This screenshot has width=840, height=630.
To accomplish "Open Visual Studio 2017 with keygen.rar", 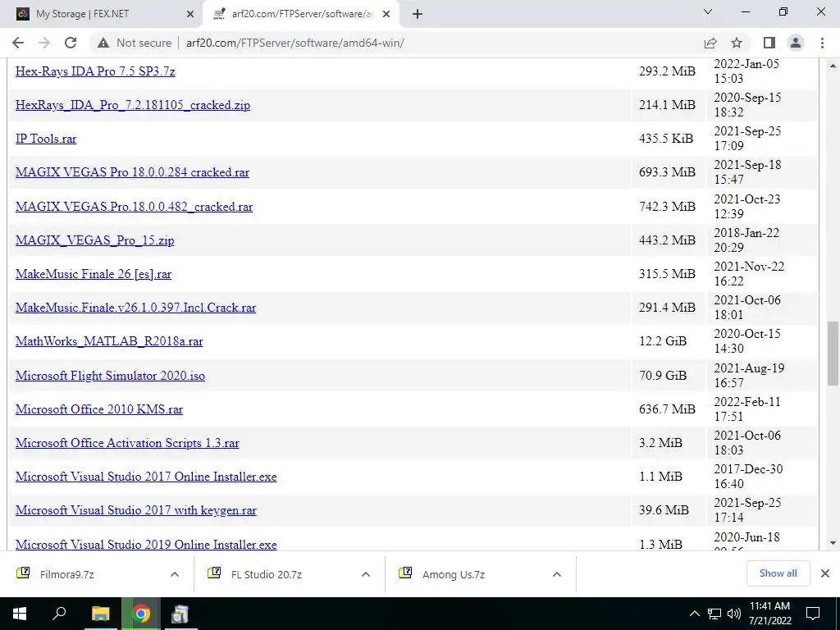I will click(x=136, y=511).
